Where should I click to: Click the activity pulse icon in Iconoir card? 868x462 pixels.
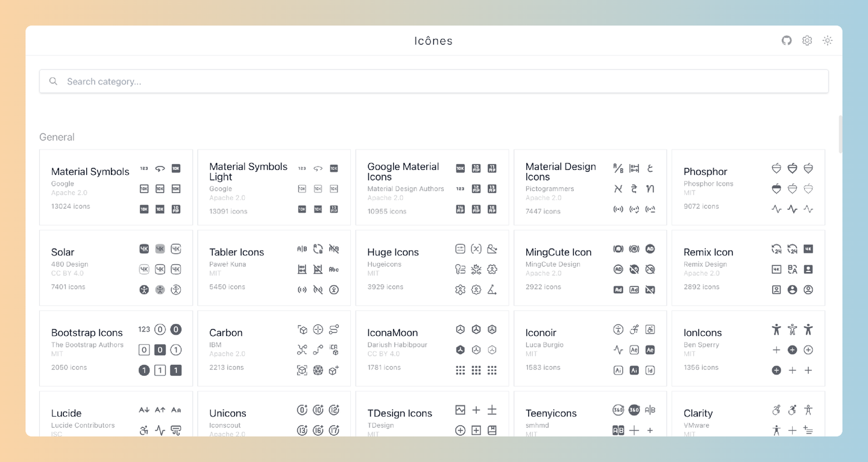tap(618, 350)
